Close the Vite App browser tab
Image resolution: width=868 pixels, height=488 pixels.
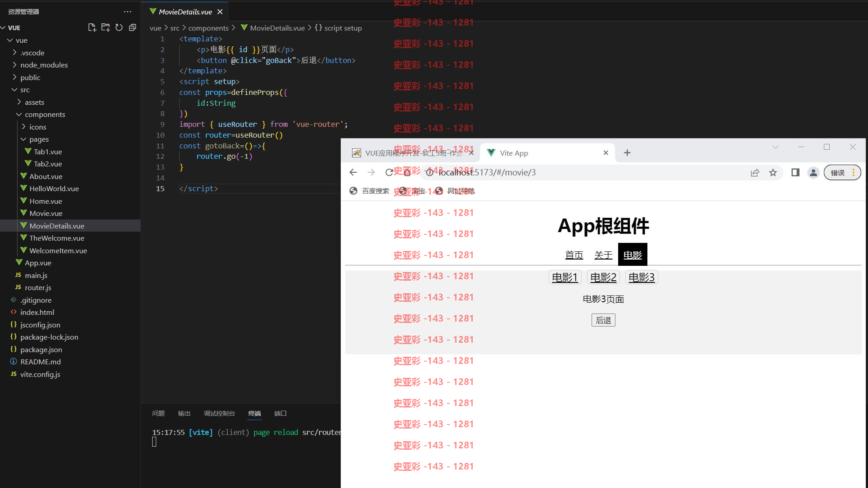point(606,153)
